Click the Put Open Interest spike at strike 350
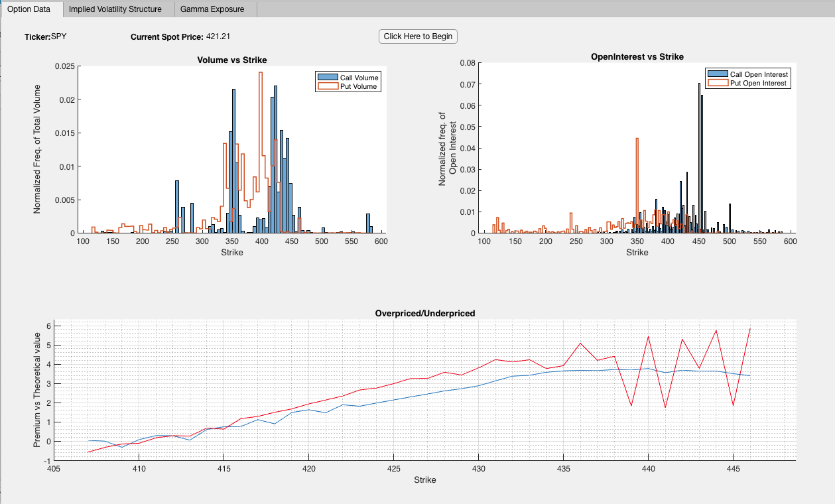 [x=637, y=186]
